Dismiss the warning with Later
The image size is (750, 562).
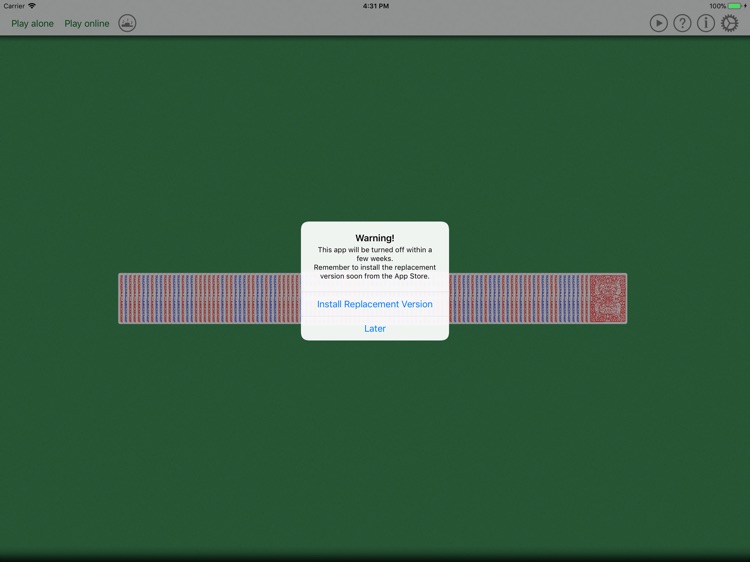coord(375,329)
